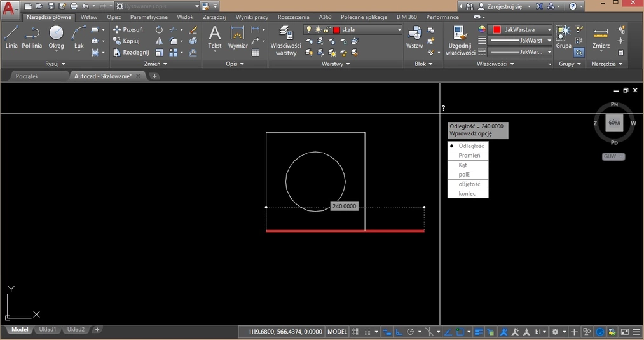Switch to the Układ1 layout tab
Image resolution: width=644 pixels, height=340 pixels.
pos(47,329)
